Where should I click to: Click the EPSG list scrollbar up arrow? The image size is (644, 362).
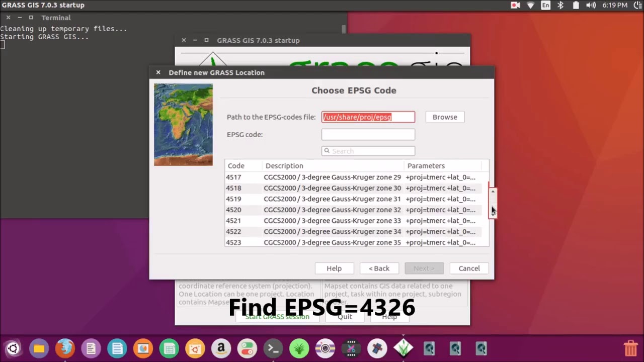pyautogui.click(x=493, y=192)
